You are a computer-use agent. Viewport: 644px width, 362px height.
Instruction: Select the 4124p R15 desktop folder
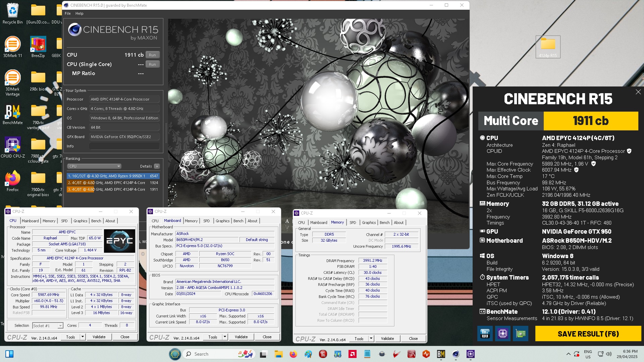(548, 47)
